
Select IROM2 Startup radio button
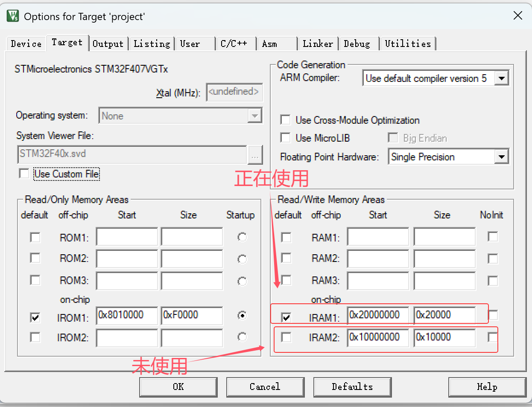[242, 337]
